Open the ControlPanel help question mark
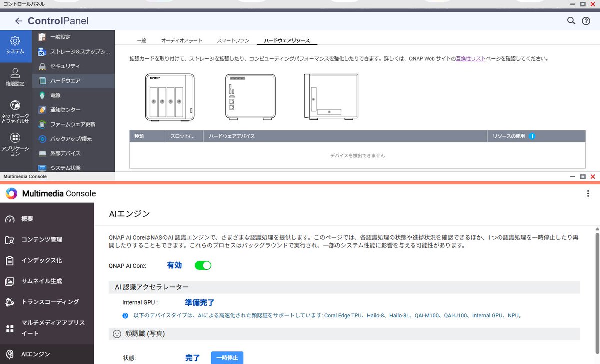The width and height of the screenshot is (600, 364). [586, 21]
